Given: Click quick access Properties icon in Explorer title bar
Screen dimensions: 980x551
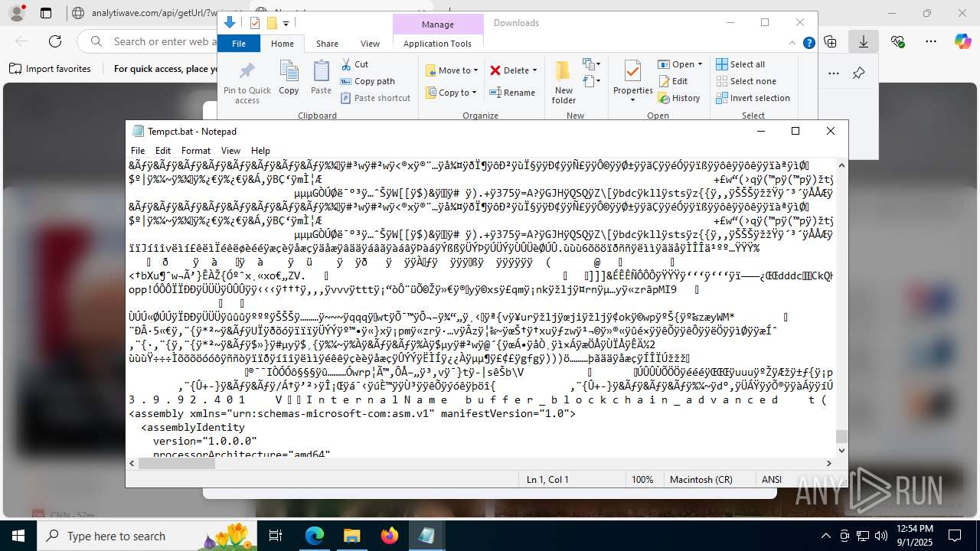Looking at the screenshot, I should click(x=255, y=23).
